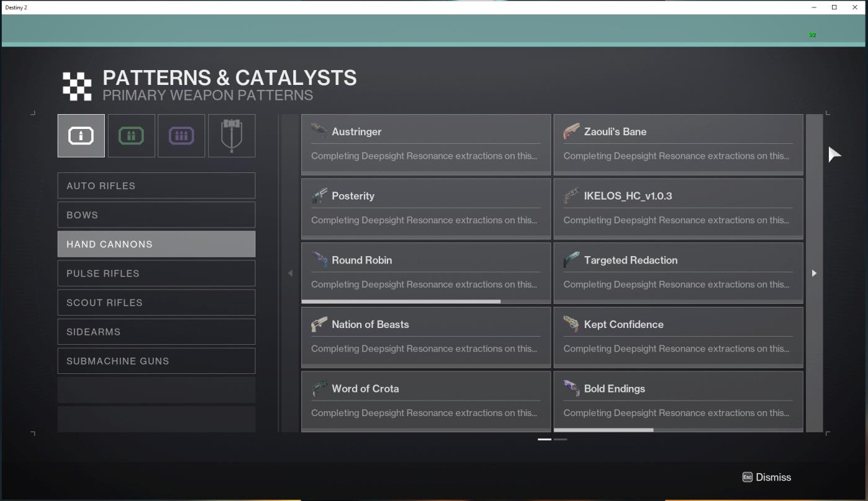Click the Round Robin weapon icon
Screen dimensions: 868x501
pyautogui.click(x=319, y=260)
